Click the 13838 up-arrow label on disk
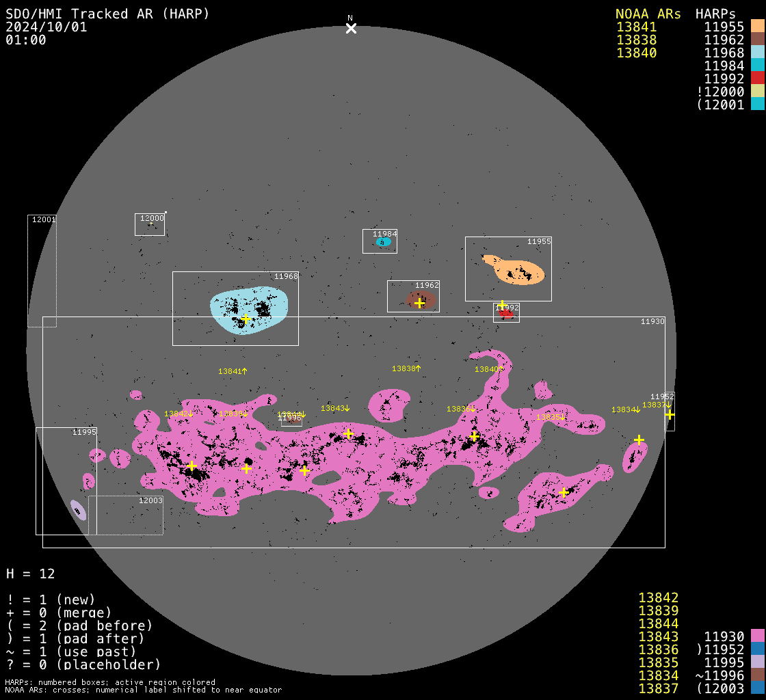The image size is (766, 700). pos(406,368)
